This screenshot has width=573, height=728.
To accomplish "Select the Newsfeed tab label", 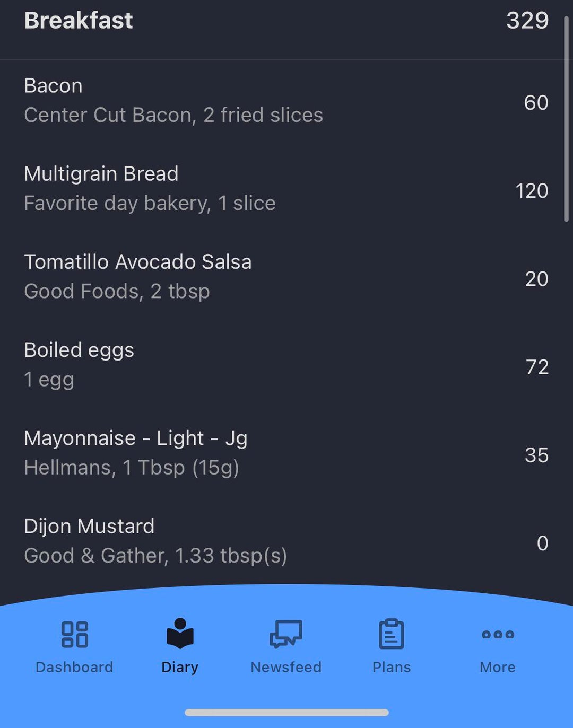I will tap(286, 667).
